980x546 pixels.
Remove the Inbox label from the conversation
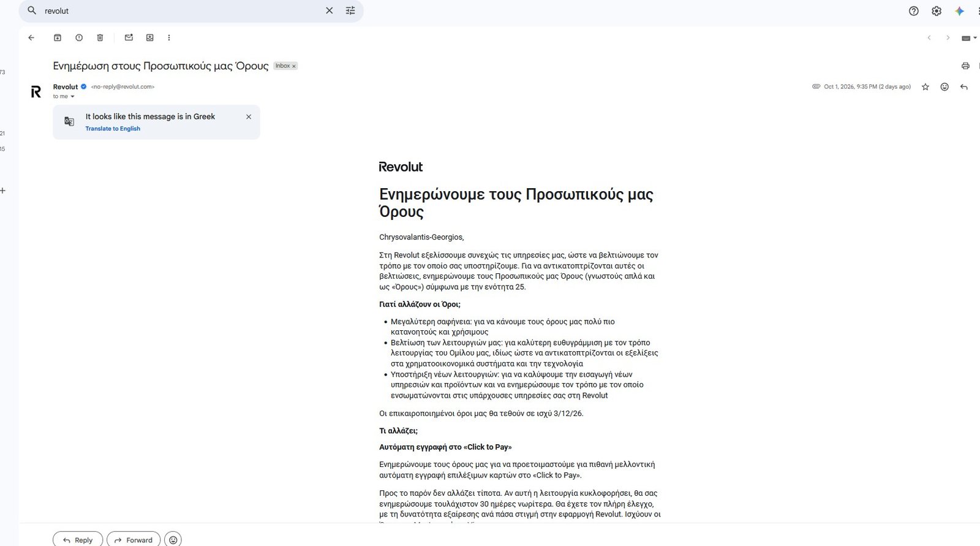click(294, 66)
